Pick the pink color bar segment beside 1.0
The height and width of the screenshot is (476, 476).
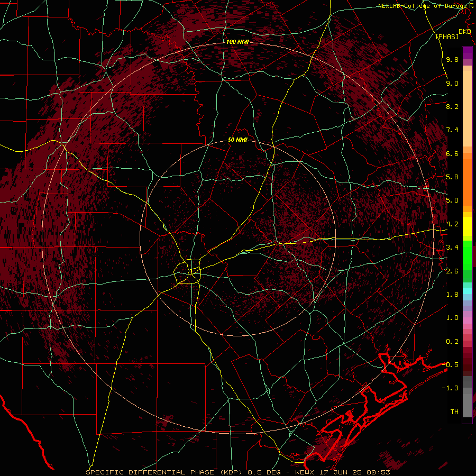467,321
